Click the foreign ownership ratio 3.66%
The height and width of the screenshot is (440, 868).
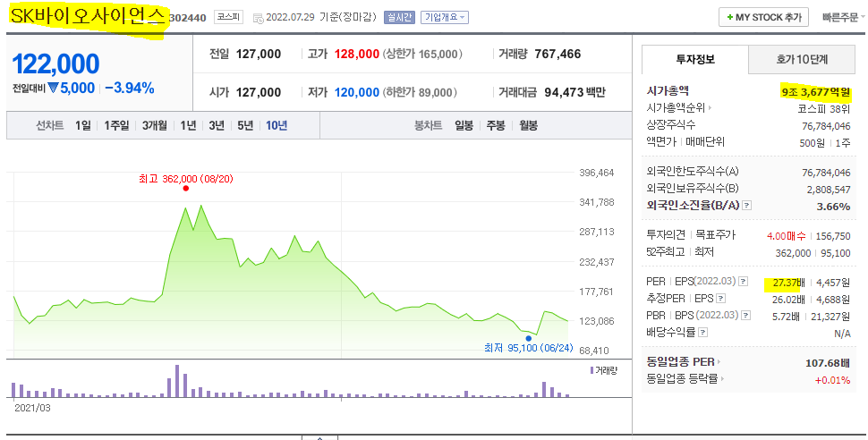tap(834, 207)
